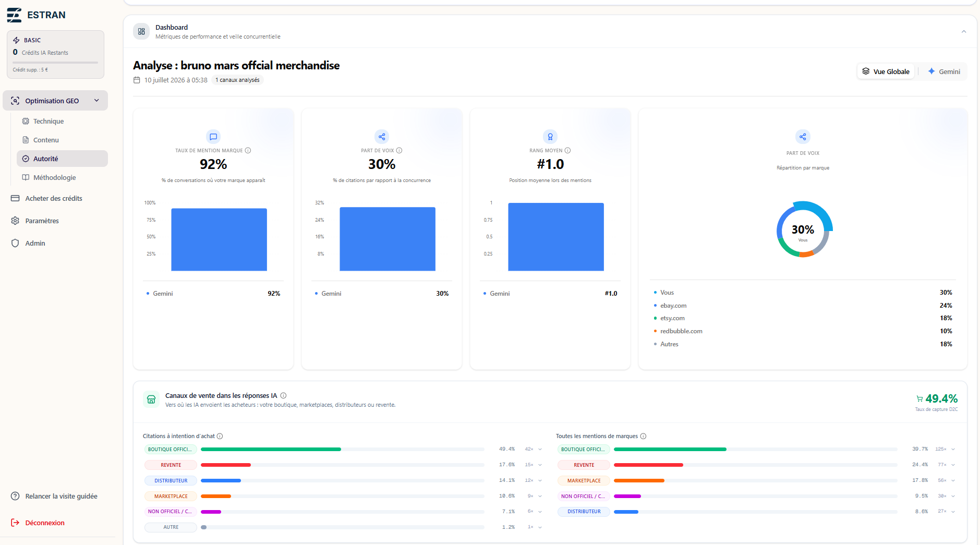Click the green 49.4% Boutique Officielle progress bar
The height and width of the screenshot is (545, 980).
[271, 449]
